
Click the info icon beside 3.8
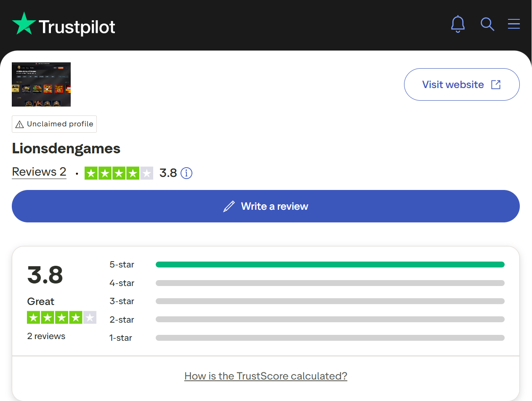[x=186, y=173]
